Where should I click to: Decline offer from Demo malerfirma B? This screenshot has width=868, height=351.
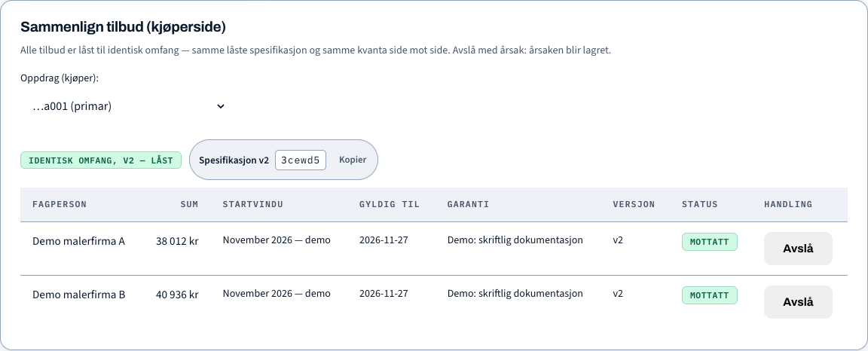798,302
